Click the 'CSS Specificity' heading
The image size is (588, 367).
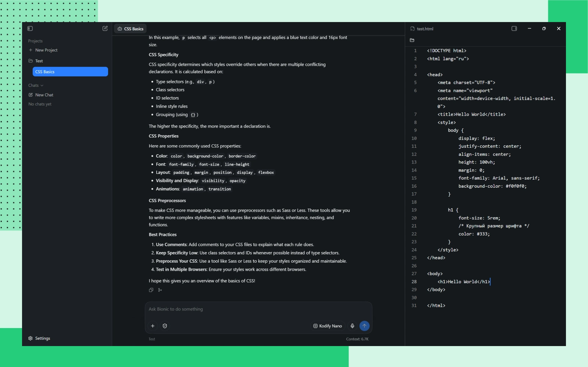coord(164,55)
